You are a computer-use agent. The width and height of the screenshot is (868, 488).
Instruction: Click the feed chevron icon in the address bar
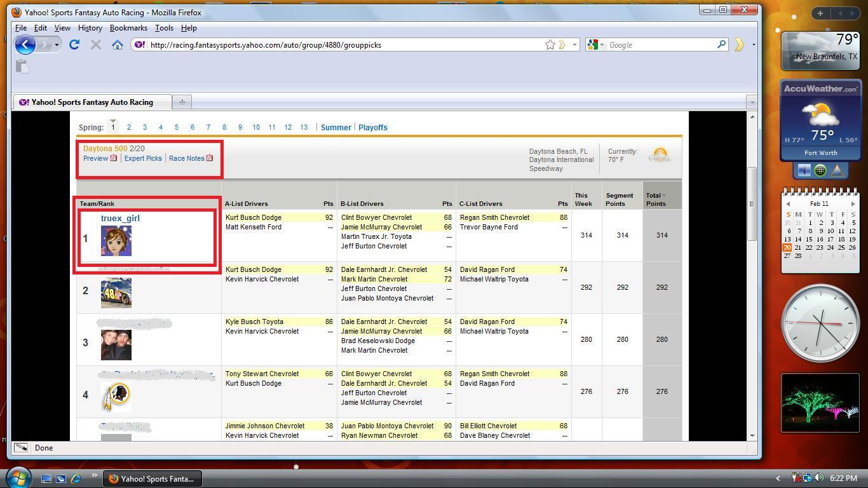tap(562, 44)
